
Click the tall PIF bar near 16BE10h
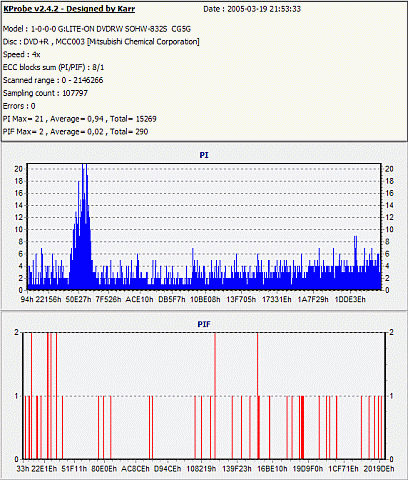tap(258, 396)
